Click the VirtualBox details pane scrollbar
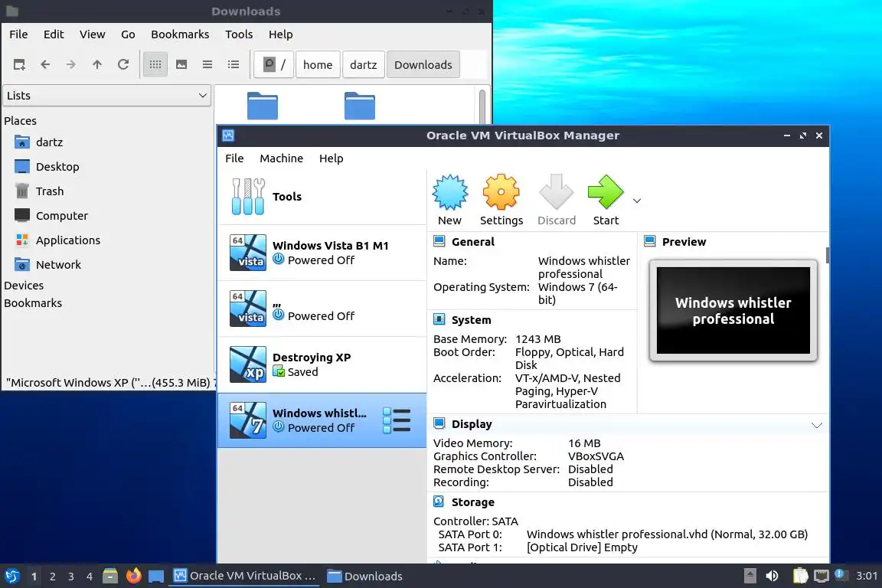 (828, 255)
